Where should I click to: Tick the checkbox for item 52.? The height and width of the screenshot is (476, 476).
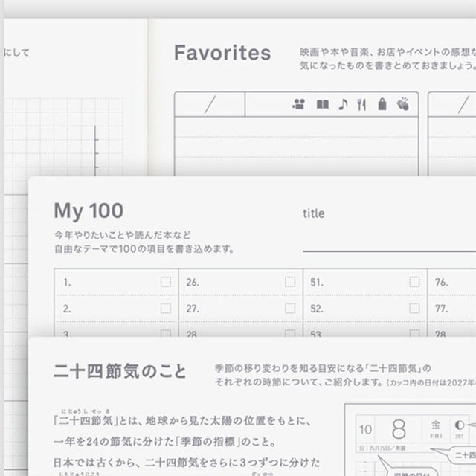point(415,309)
